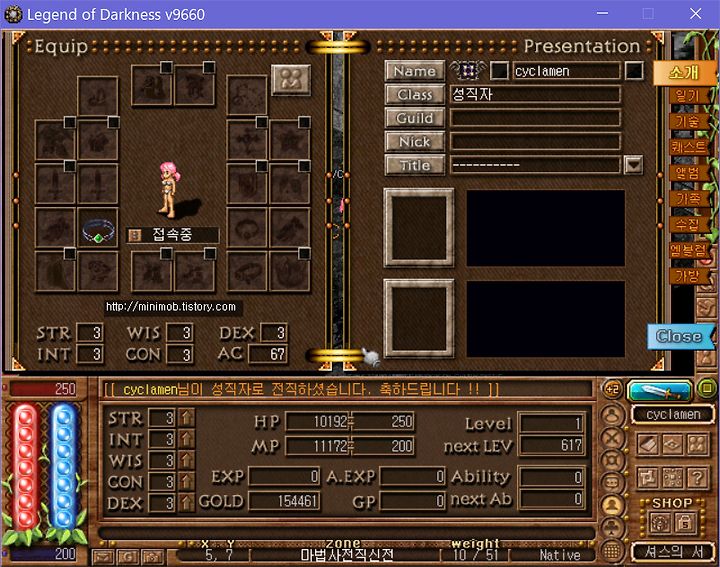
Task: Click the book/slab square icon
Action: (648, 444)
